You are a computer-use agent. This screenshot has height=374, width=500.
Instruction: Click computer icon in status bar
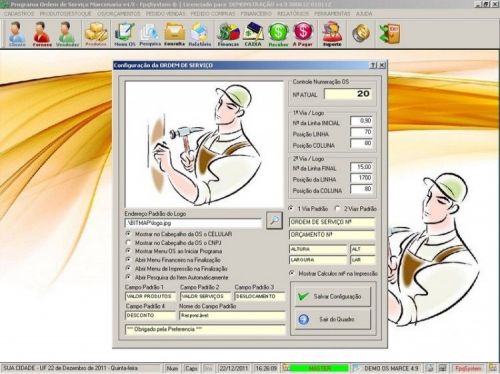442,368
